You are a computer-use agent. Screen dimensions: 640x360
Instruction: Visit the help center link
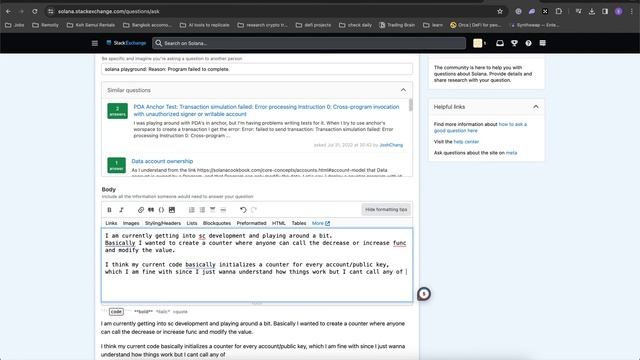pyautogui.click(x=466, y=142)
